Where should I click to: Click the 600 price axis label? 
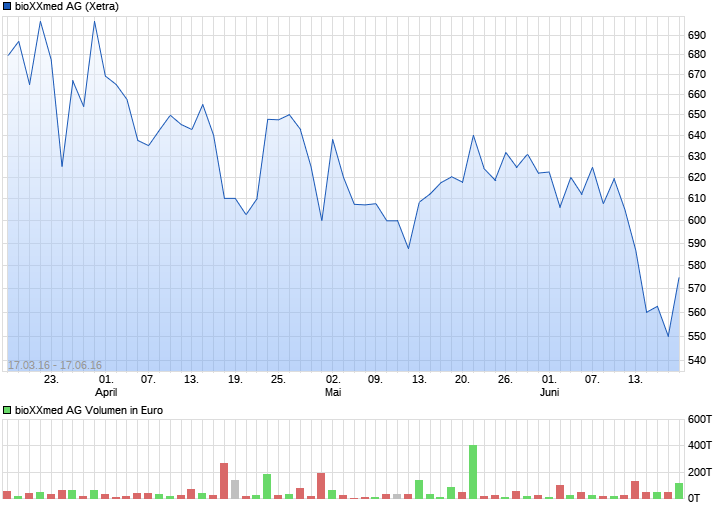[x=697, y=220]
